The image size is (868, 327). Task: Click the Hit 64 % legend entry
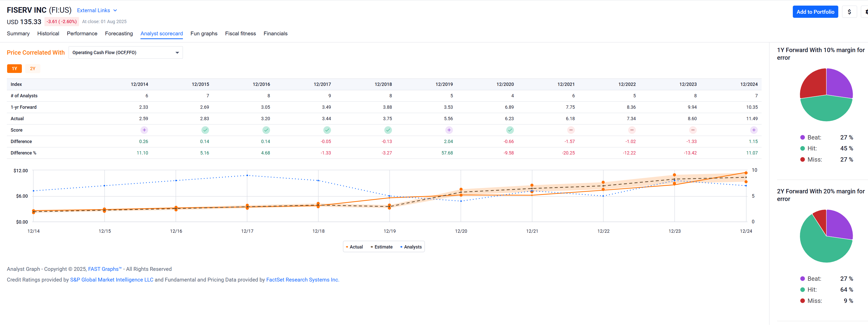point(827,290)
